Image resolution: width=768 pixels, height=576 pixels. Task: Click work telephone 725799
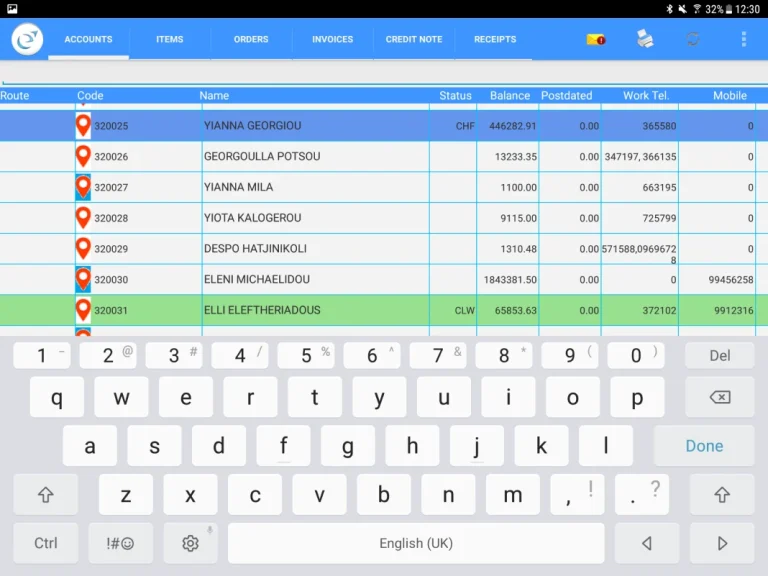pyautogui.click(x=659, y=218)
